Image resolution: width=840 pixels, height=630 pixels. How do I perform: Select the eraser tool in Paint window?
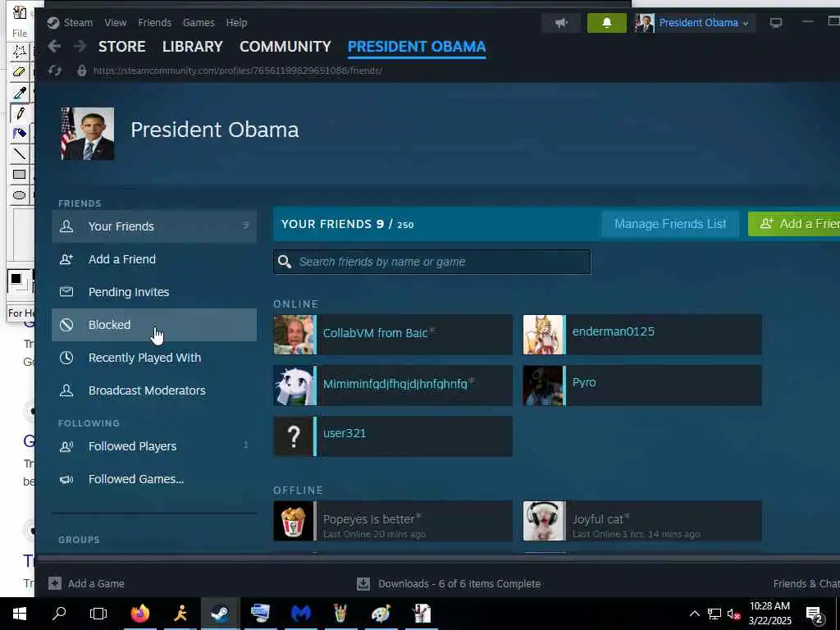pos(20,72)
